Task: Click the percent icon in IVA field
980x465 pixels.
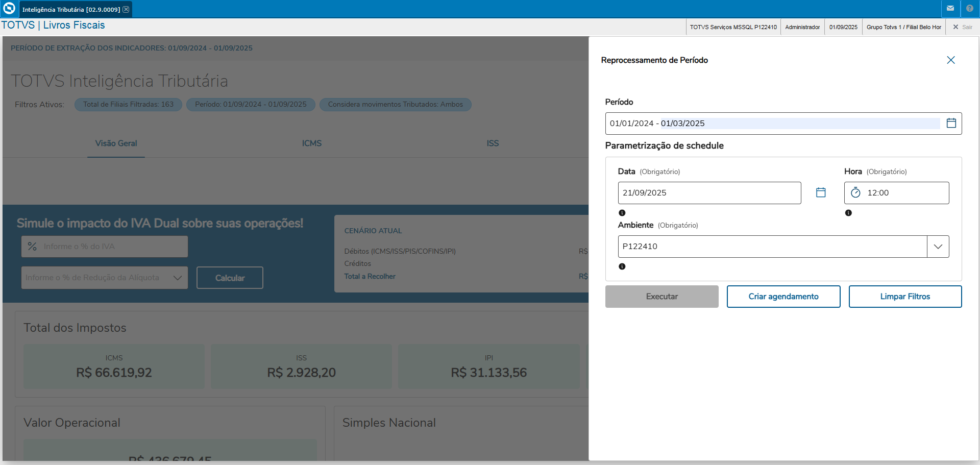Action: click(32, 247)
